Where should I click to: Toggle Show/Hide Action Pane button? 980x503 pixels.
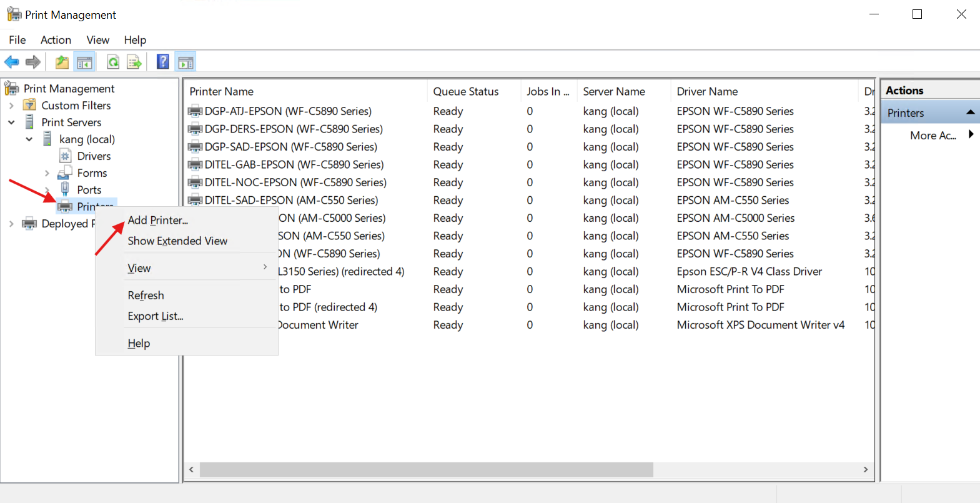coord(186,62)
